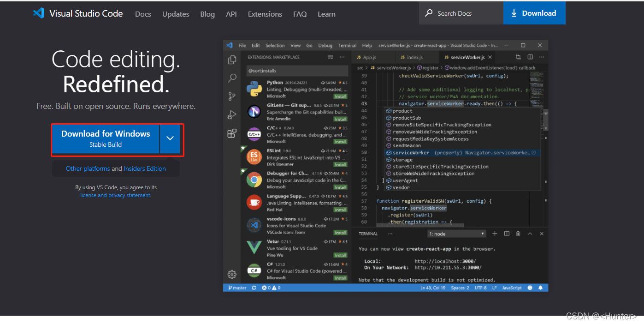Click 'Spaces: 2' in the status bar
This screenshot has width=644, height=324.
click(x=460, y=288)
